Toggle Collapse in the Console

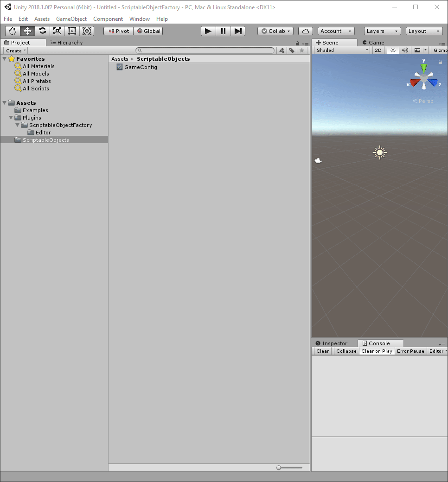[x=346, y=351]
